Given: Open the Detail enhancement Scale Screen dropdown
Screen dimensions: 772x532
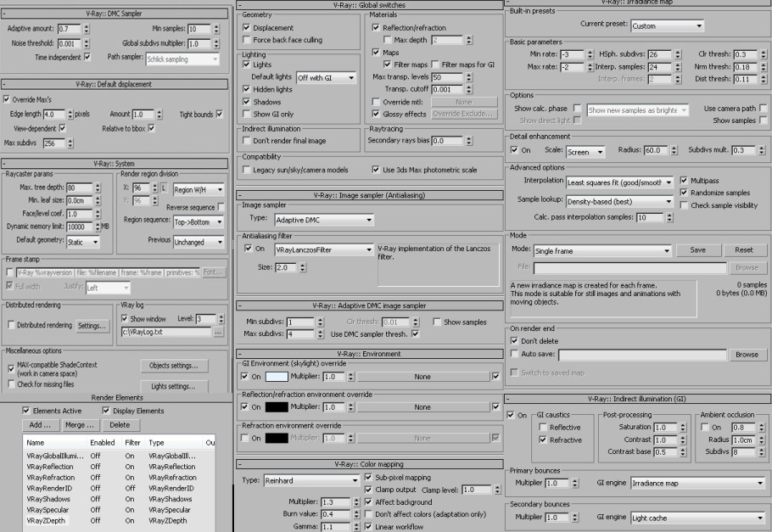Looking at the screenshot, I should click(585, 152).
